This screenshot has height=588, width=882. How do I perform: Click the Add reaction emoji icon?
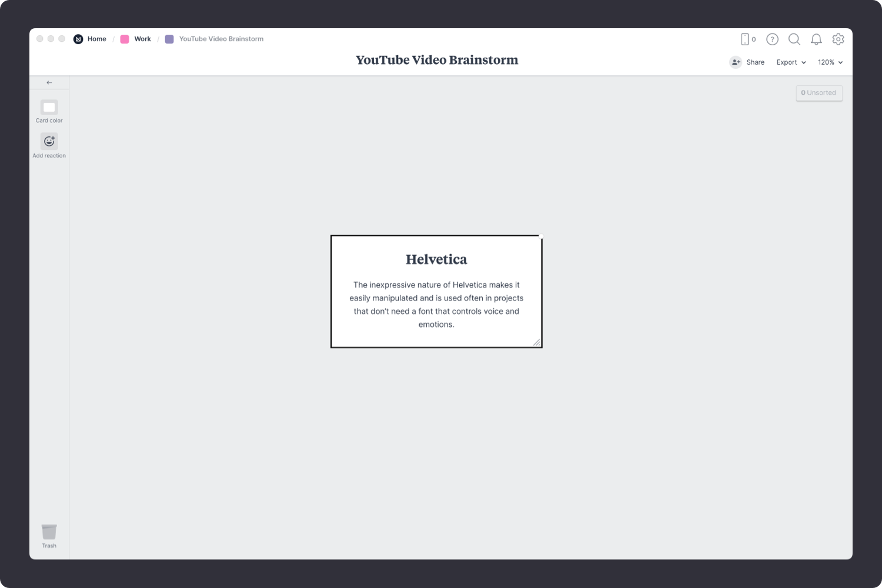pyautogui.click(x=49, y=141)
